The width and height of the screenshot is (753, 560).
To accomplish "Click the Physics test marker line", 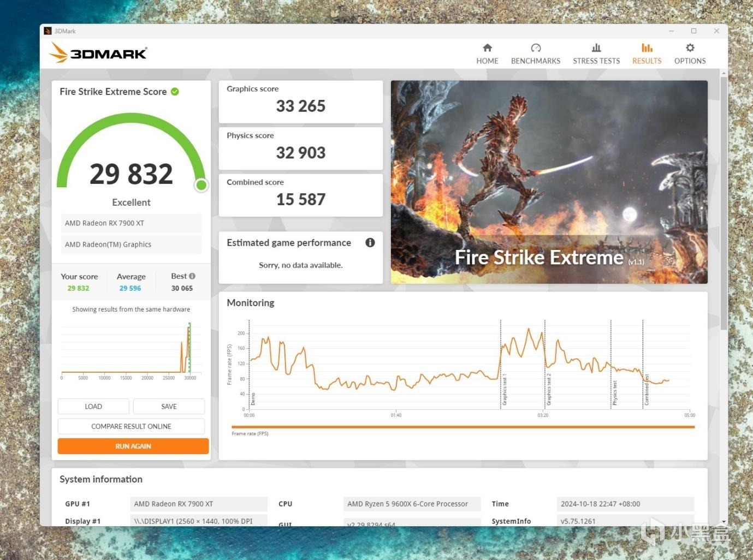I will (x=611, y=364).
